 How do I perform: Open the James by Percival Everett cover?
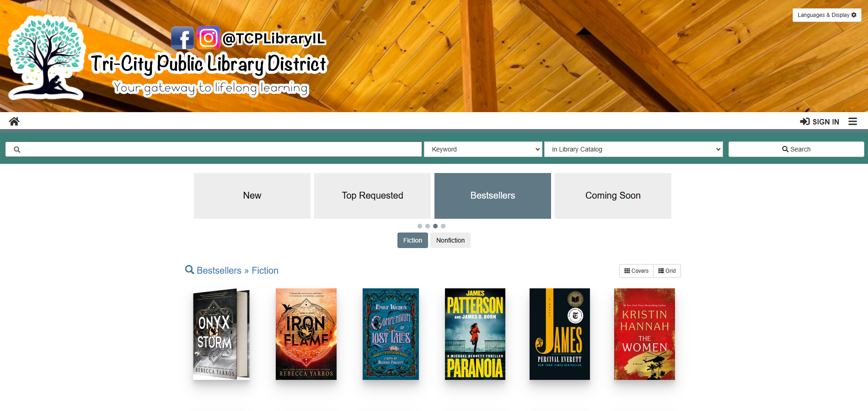pyautogui.click(x=560, y=334)
